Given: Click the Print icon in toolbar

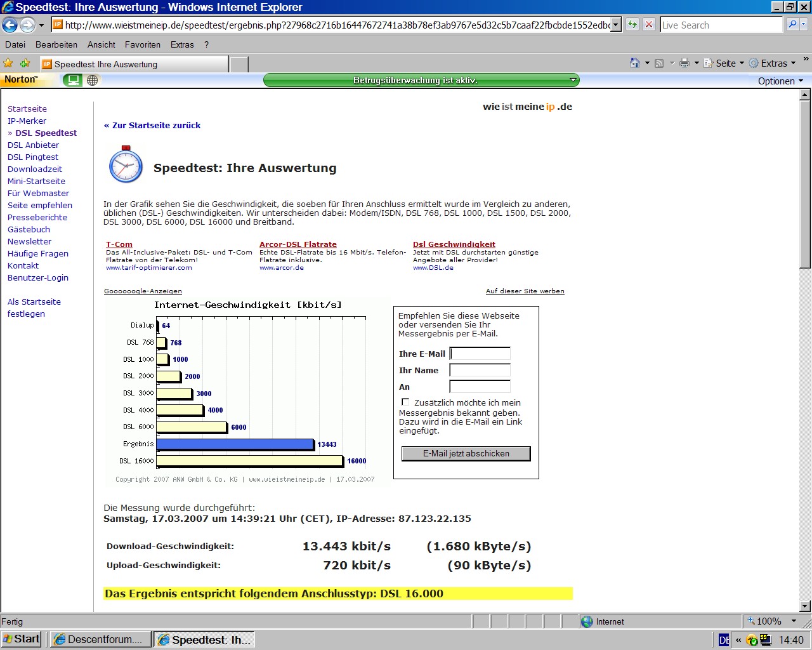Looking at the screenshot, I should (x=684, y=63).
